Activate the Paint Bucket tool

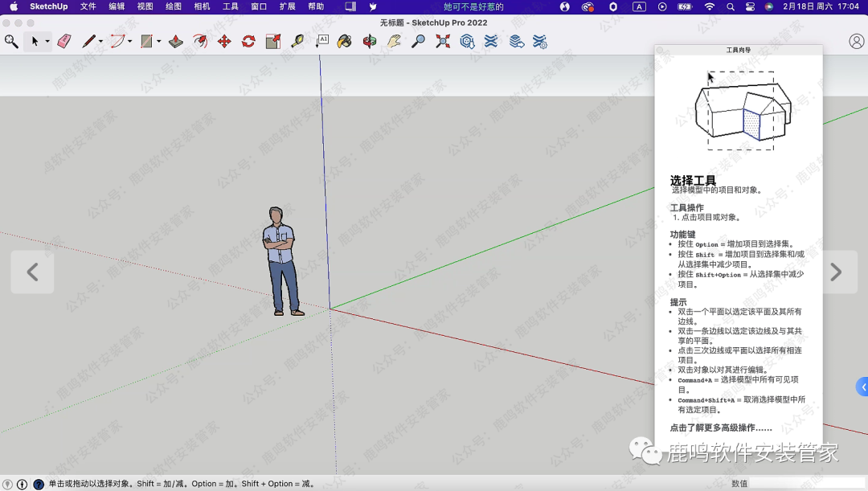click(x=344, y=41)
